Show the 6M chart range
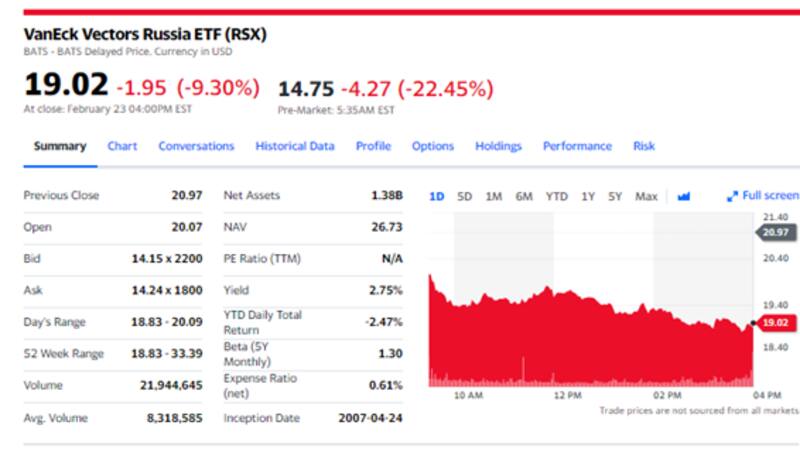 [524, 196]
